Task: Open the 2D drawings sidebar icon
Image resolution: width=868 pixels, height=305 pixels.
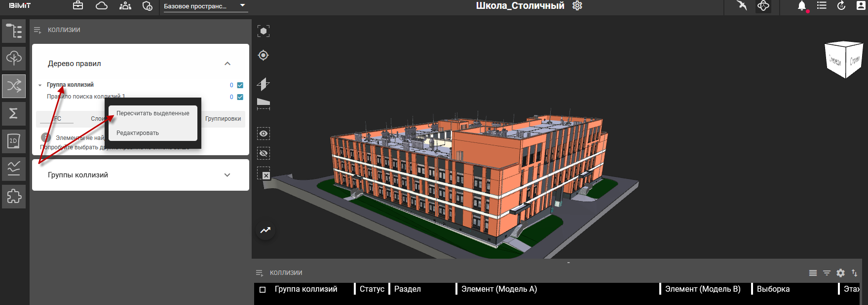Action: click(x=14, y=141)
